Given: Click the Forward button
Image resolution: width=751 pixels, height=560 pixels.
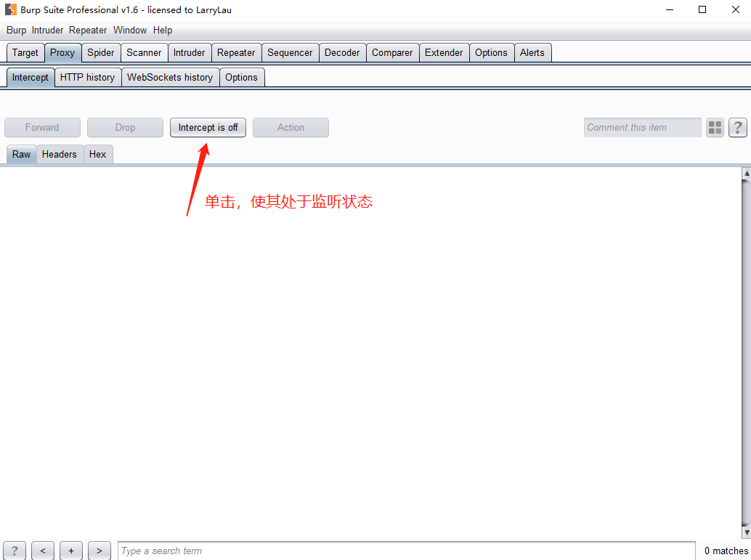Looking at the screenshot, I should pyautogui.click(x=42, y=128).
